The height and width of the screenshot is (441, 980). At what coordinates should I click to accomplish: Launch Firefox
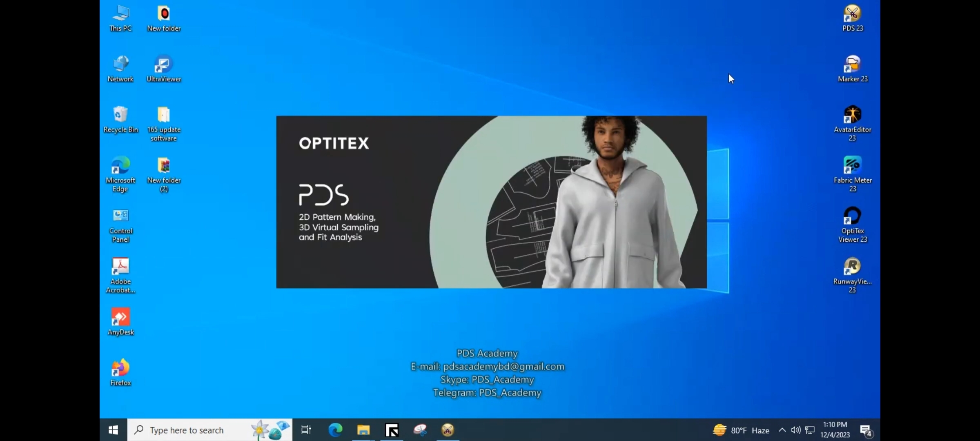[x=120, y=370]
